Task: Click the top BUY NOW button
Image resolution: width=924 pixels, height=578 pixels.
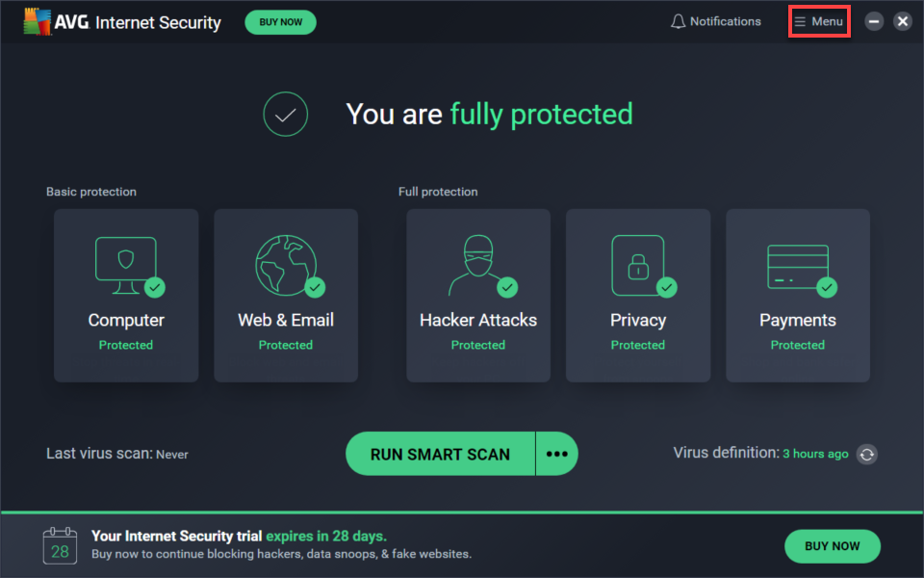Action: coord(280,22)
